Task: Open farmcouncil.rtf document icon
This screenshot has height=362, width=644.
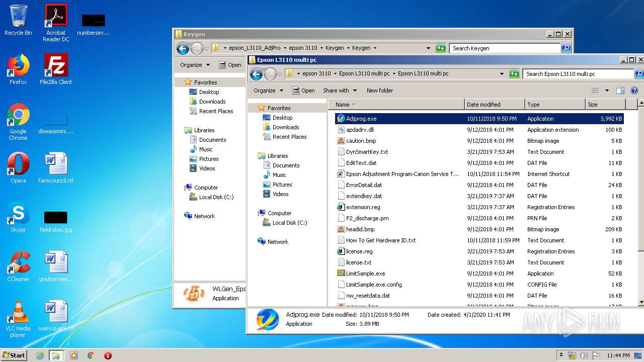Action: pos(56,168)
